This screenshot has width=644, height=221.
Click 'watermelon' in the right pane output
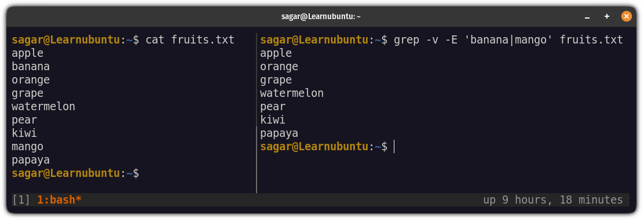point(292,93)
